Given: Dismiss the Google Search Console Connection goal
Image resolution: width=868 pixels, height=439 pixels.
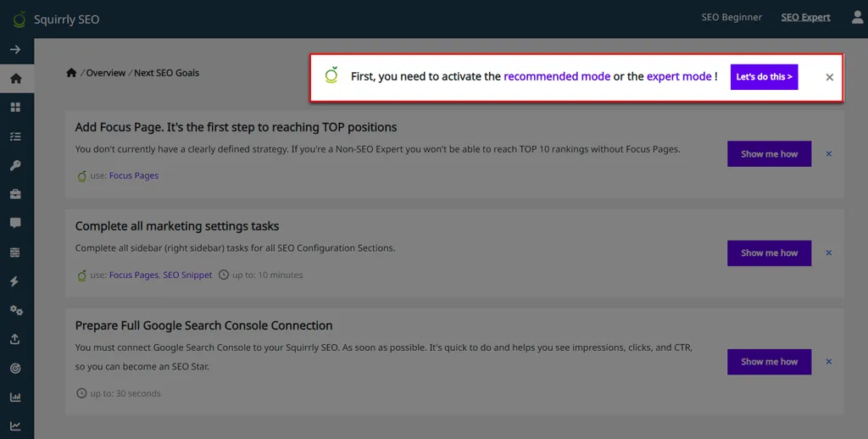Looking at the screenshot, I should coord(829,362).
